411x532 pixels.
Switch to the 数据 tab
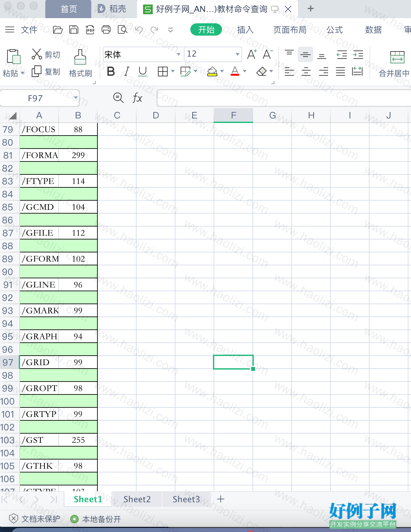pyautogui.click(x=373, y=30)
